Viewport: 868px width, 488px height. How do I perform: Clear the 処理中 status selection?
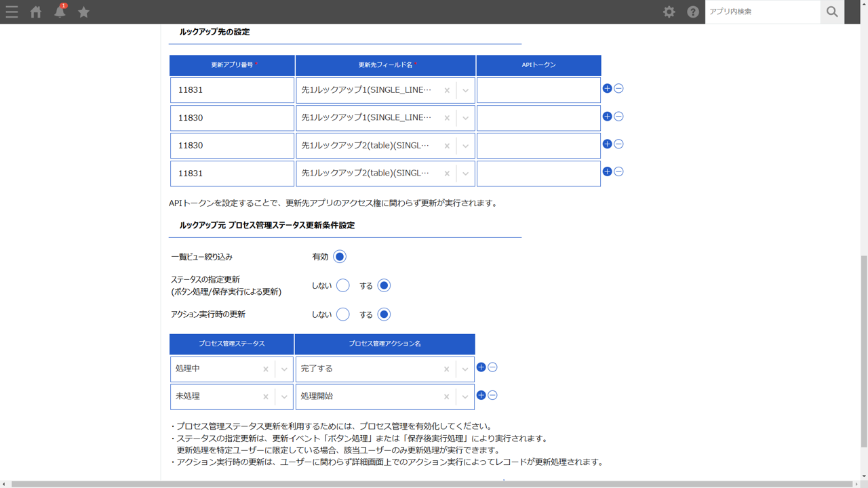point(266,369)
